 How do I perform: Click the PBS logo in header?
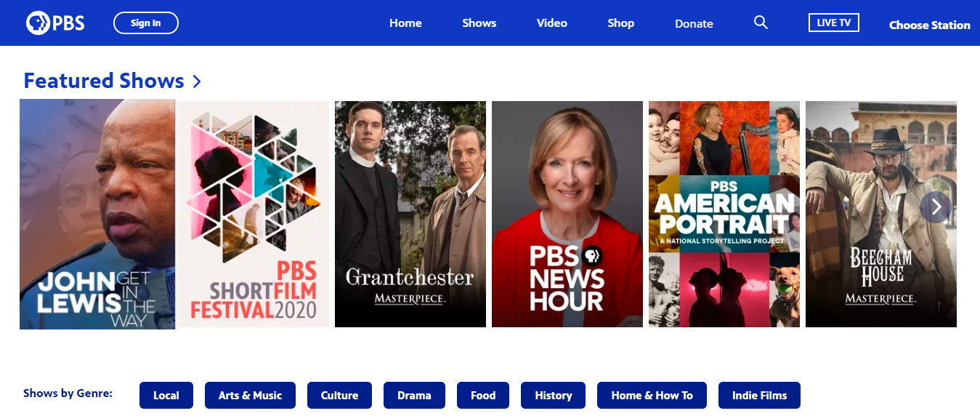coord(55,23)
